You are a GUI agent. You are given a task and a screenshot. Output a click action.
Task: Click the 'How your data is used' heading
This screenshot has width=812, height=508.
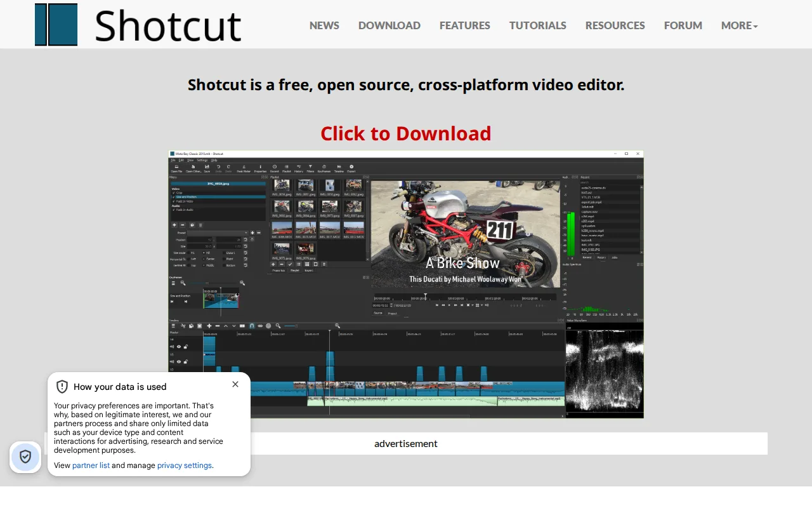point(120,387)
